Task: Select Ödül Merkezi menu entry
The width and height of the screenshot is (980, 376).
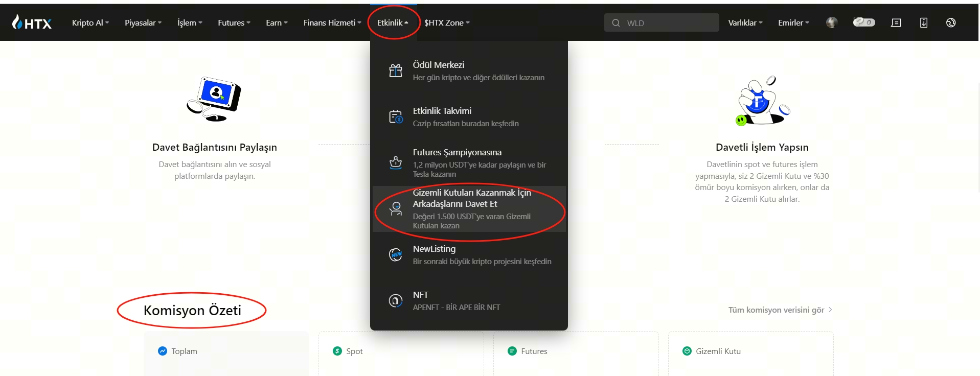Action: click(x=469, y=71)
